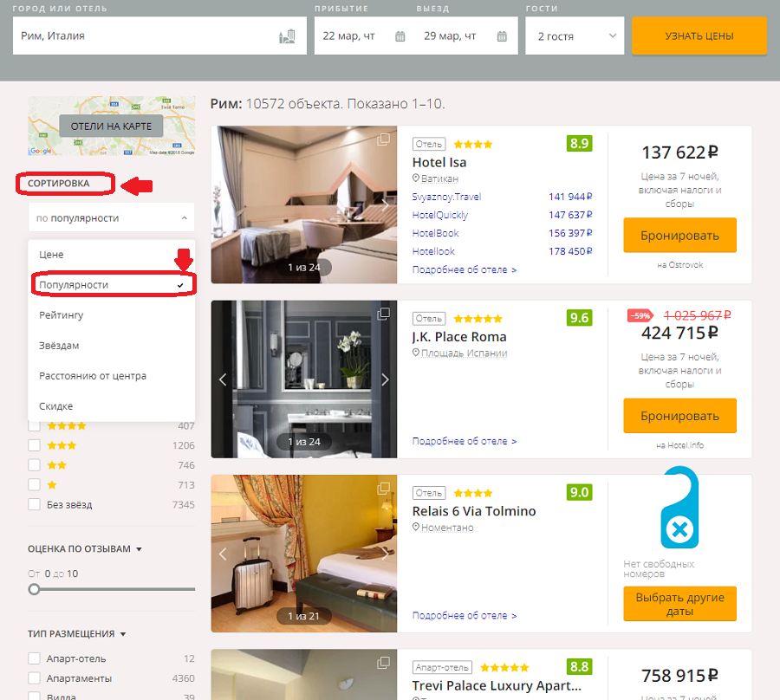Viewport: 780px width, 700px height.
Task: Open the Relais 6 Via Tolmino room photo
Action: pyautogui.click(x=304, y=554)
